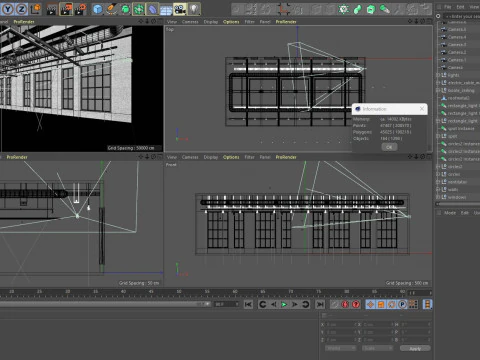
Task: Click the green generator object icon
Action: tap(125, 9)
